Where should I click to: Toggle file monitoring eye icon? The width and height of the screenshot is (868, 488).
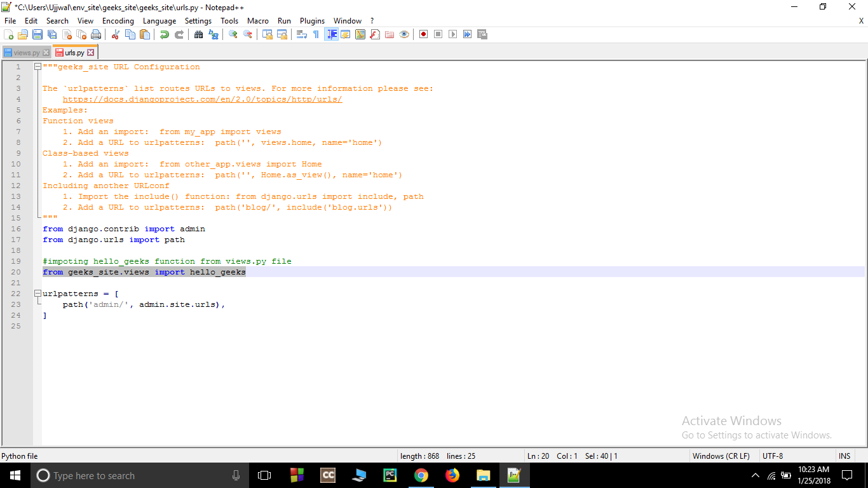[404, 34]
